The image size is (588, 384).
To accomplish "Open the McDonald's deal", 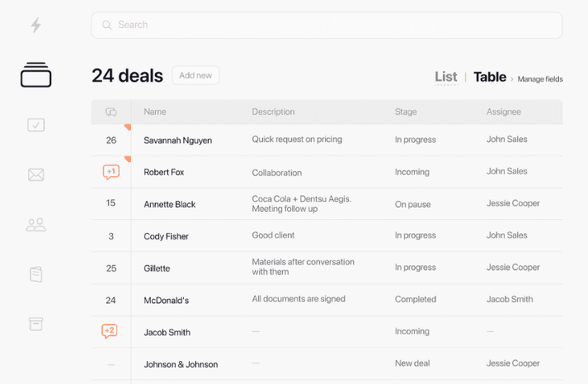I will coord(166,300).
